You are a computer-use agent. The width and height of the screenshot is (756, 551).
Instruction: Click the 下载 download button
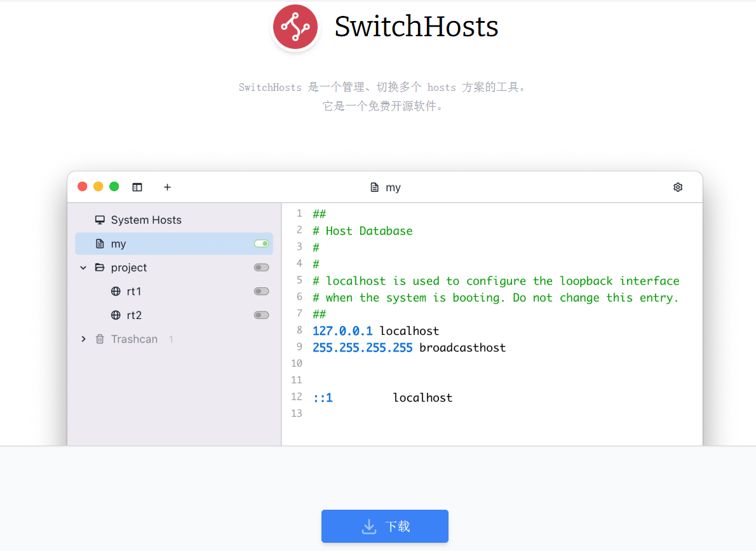point(384,526)
